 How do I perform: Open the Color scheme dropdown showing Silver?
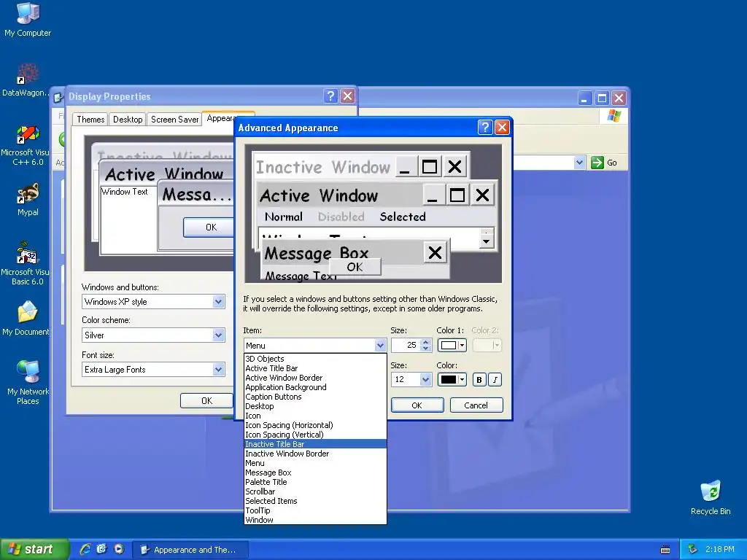click(218, 335)
